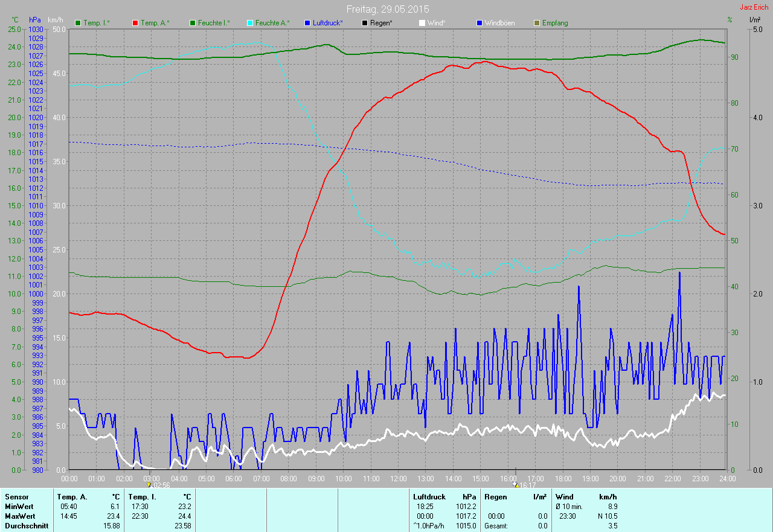Click the Temp. I. average value '23.58'
Image resolution: width=773 pixels, height=532 pixels.
point(182,526)
